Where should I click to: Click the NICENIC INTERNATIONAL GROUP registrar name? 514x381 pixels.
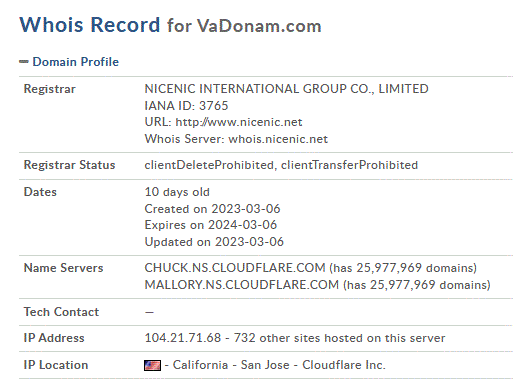tap(286, 89)
